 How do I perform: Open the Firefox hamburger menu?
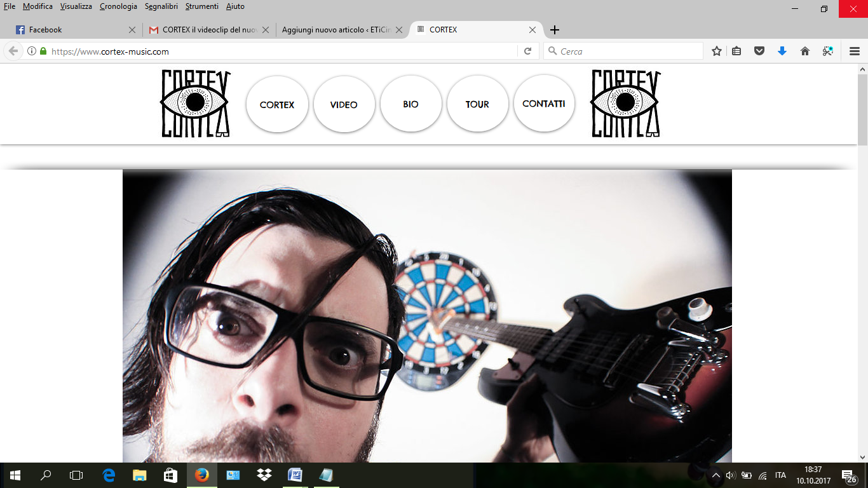click(x=855, y=51)
